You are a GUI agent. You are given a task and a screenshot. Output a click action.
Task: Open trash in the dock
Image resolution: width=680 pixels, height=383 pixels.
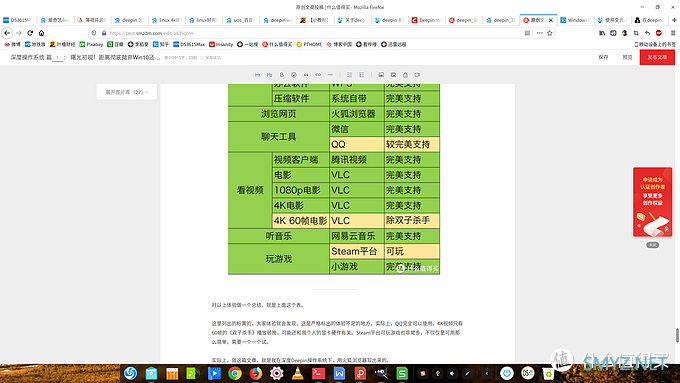pyautogui.click(x=548, y=373)
